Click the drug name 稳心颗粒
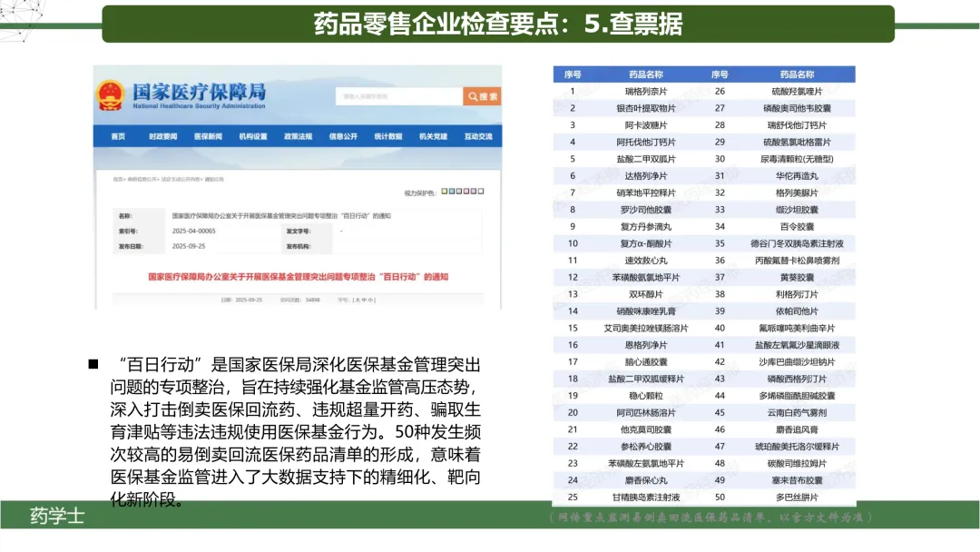The image size is (980, 552). [x=646, y=395]
